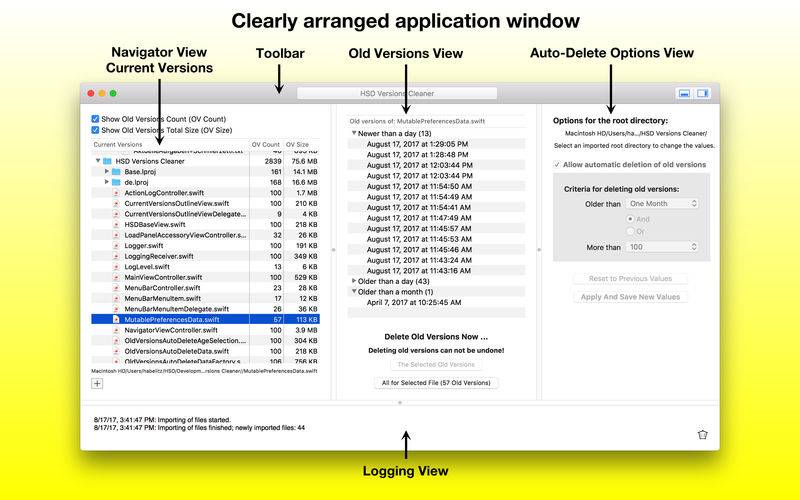Select the And radio button
Viewport: 800px width, 500px height.
point(630,219)
